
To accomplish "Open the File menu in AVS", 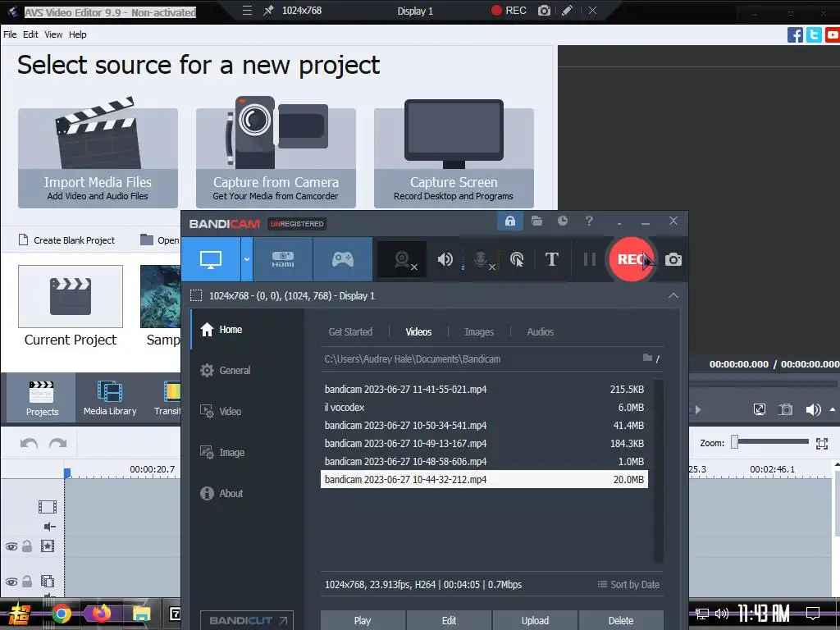I will click(x=10, y=34).
